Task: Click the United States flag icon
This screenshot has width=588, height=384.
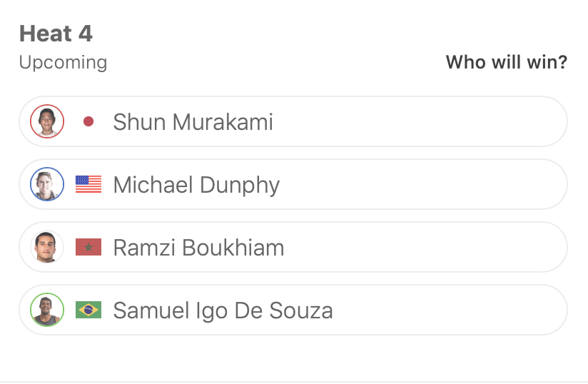Action: click(x=88, y=184)
